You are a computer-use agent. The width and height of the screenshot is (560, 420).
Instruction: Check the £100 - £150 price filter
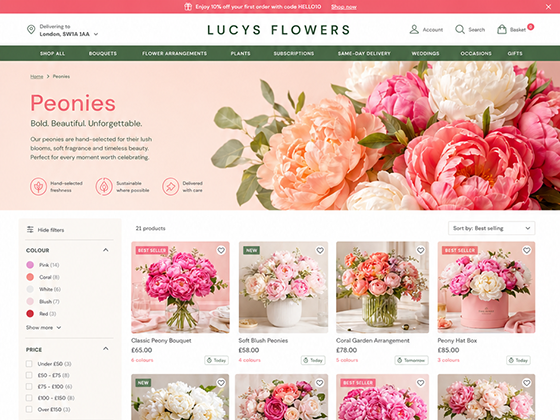29,398
